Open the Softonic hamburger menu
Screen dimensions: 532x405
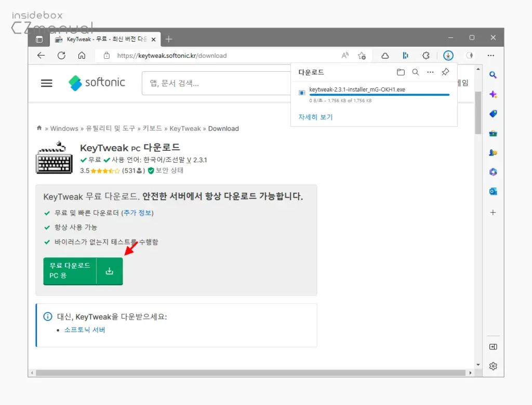46,83
